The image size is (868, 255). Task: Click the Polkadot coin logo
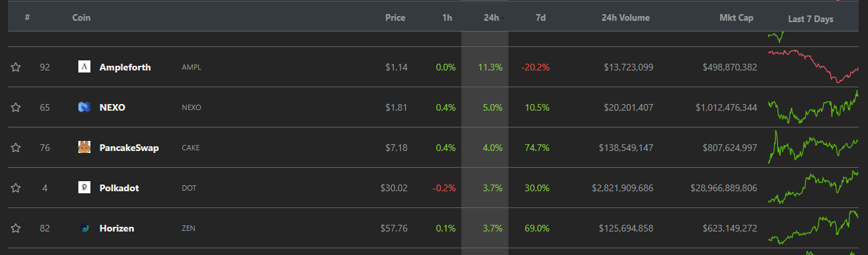(84, 188)
